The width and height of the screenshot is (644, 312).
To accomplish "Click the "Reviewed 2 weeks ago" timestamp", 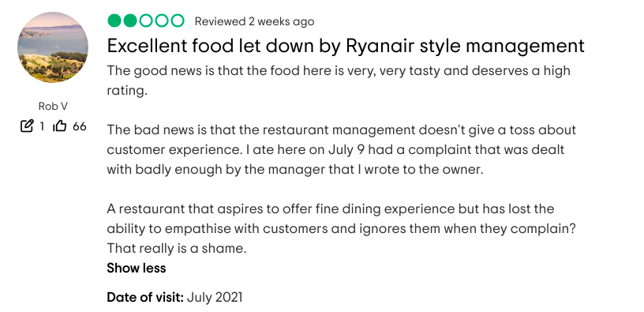I will (x=254, y=21).
